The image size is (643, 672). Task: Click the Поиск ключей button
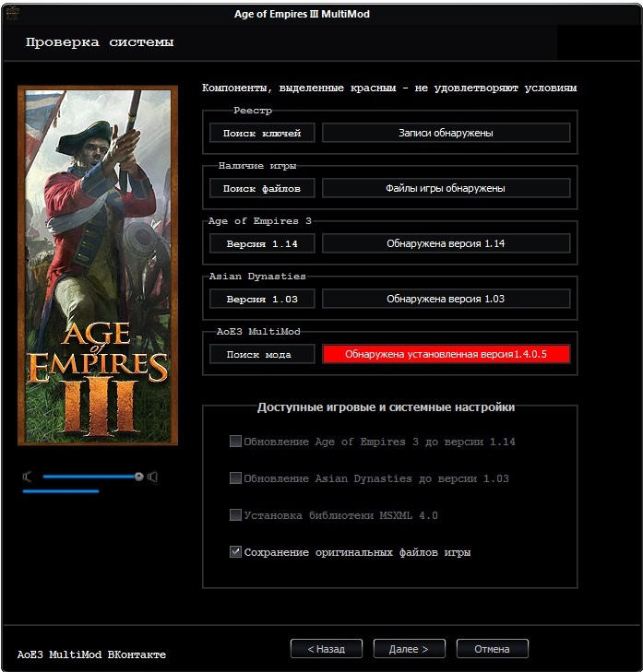coord(262,133)
